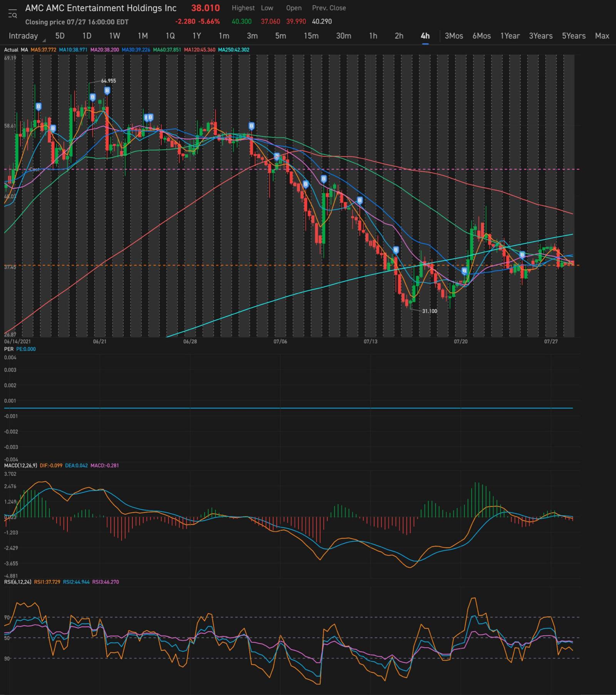The width and height of the screenshot is (616, 695).
Task: Click the RSI1:37.729 value
Action: [x=47, y=582]
